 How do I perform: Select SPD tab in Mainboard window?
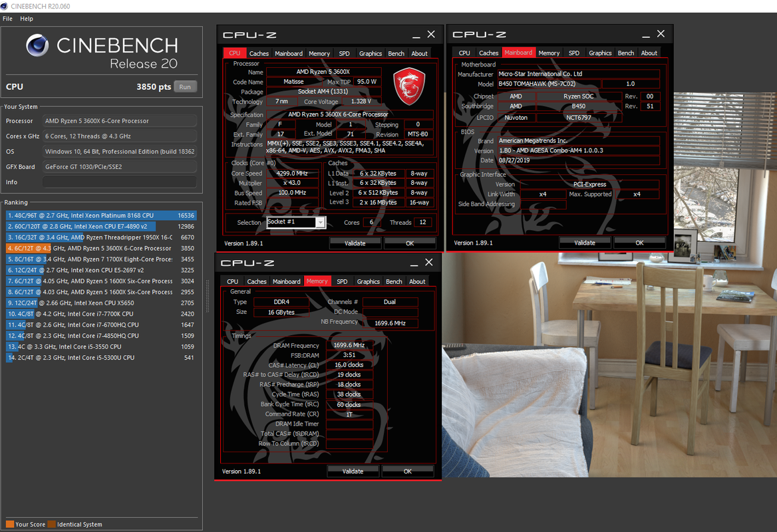(x=574, y=53)
